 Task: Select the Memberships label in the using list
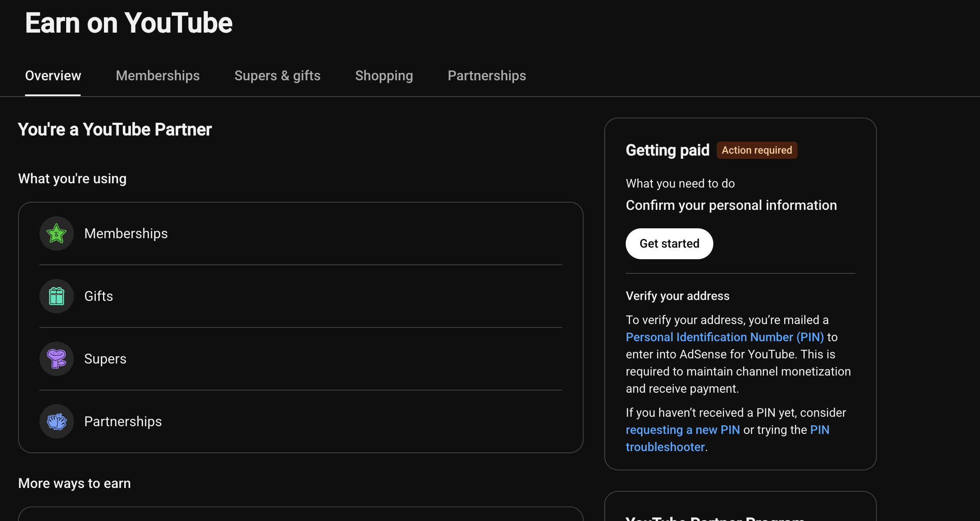tap(126, 233)
